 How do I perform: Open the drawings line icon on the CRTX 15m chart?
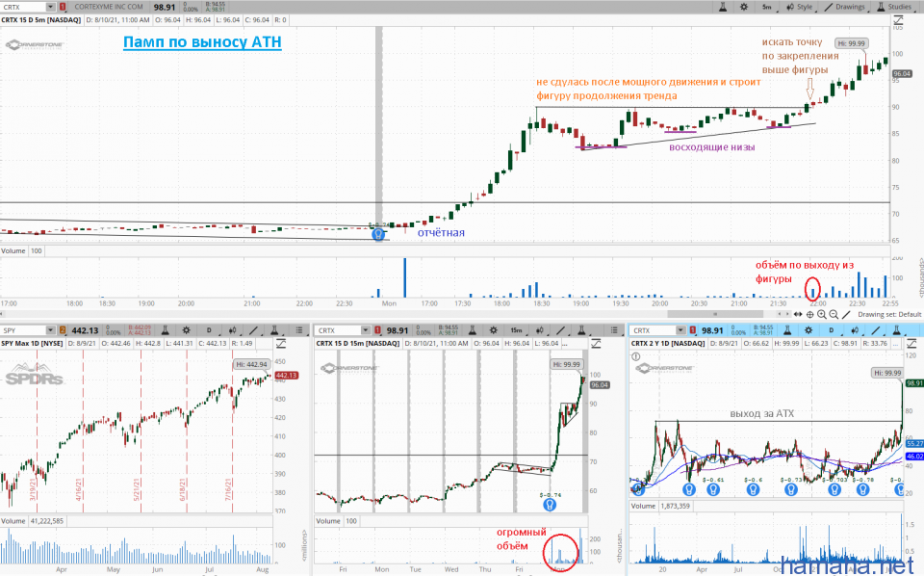(x=560, y=330)
